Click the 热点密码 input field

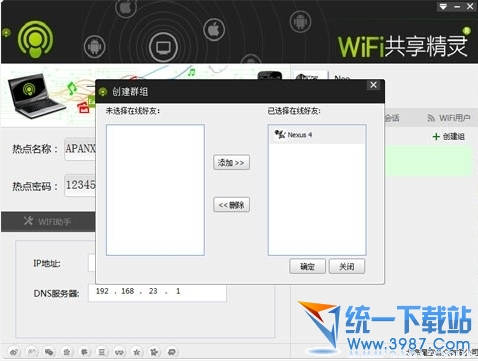[x=80, y=185]
